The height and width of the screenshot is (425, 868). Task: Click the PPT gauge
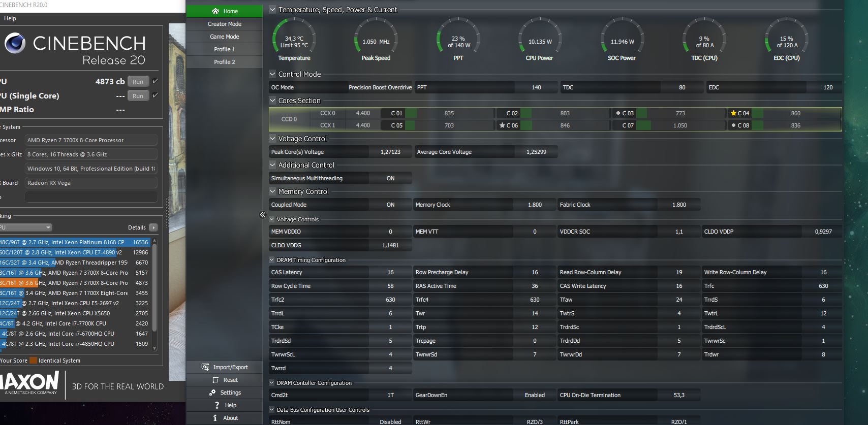coord(458,40)
